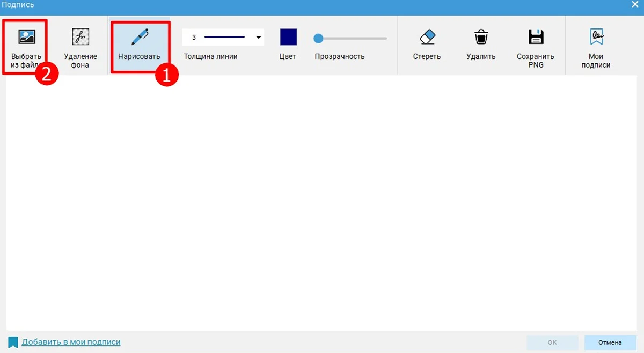Click the line preview in the thickness combo box
644x353 pixels.
(224, 38)
